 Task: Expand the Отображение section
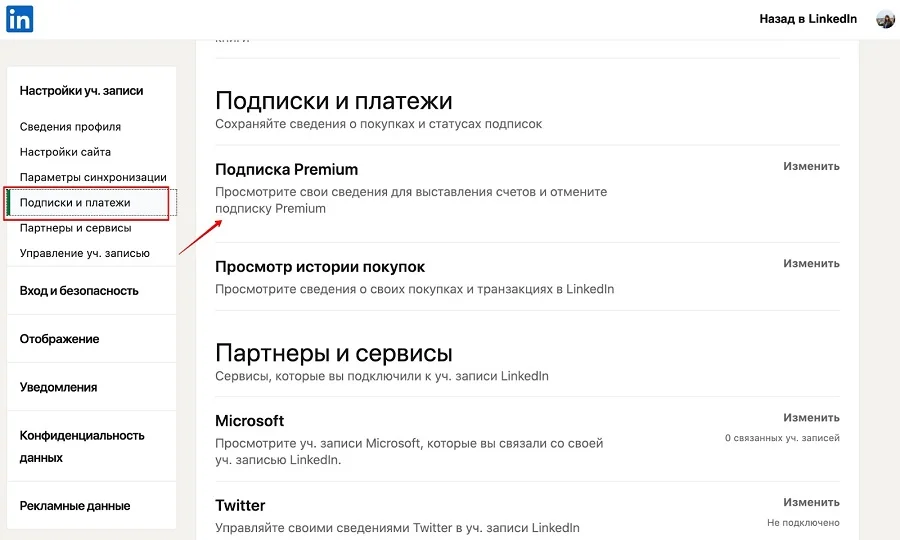pos(60,339)
